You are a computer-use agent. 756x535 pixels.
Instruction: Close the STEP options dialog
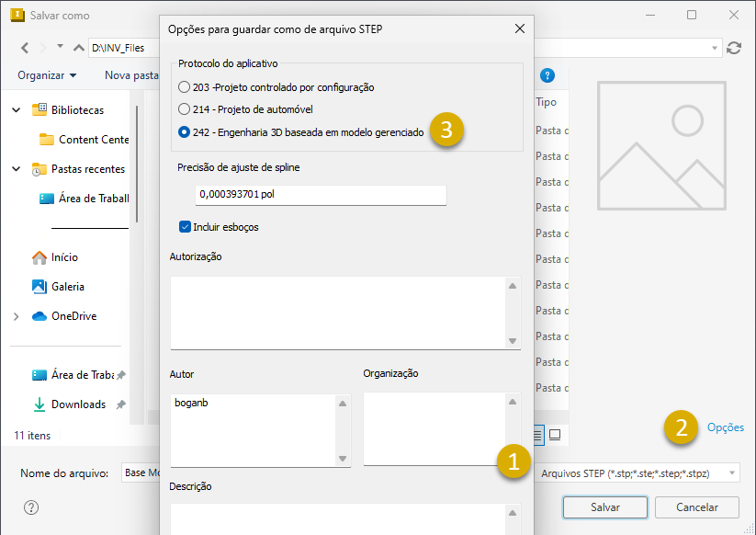pos(520,28)
